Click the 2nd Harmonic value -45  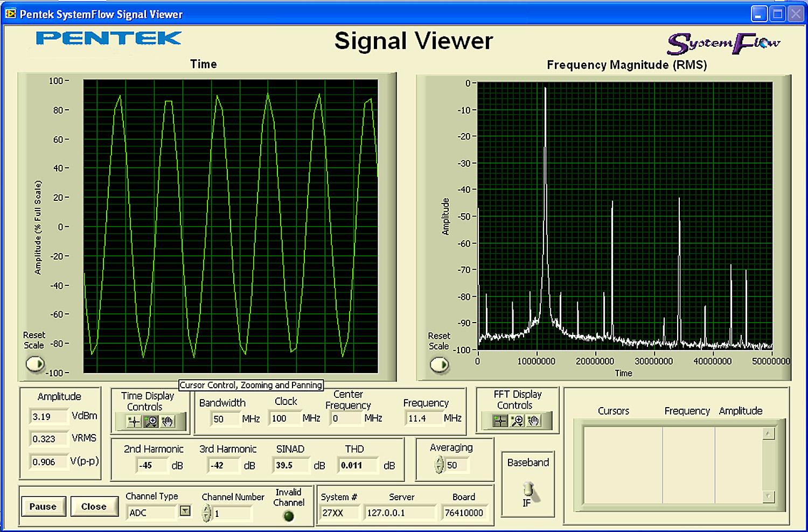tap(152, 465)
